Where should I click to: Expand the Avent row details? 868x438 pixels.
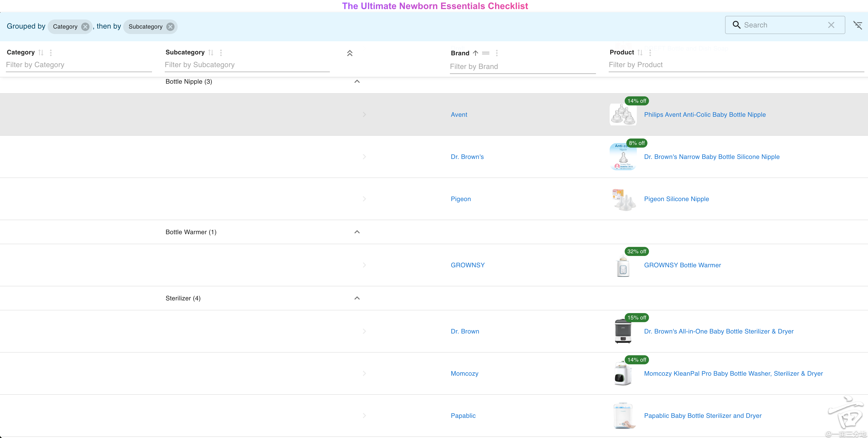tap(364, 114)
